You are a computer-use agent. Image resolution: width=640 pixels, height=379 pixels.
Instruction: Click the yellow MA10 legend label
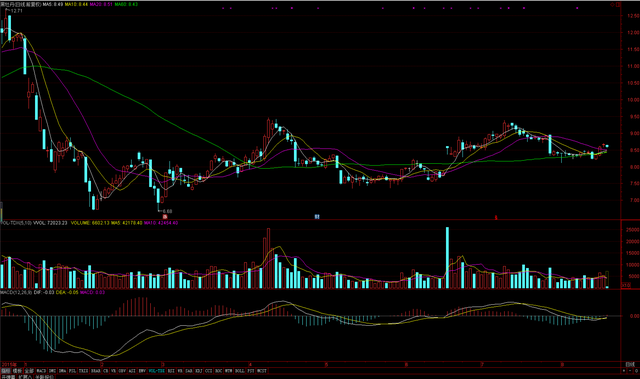click(x=76, y=4)
